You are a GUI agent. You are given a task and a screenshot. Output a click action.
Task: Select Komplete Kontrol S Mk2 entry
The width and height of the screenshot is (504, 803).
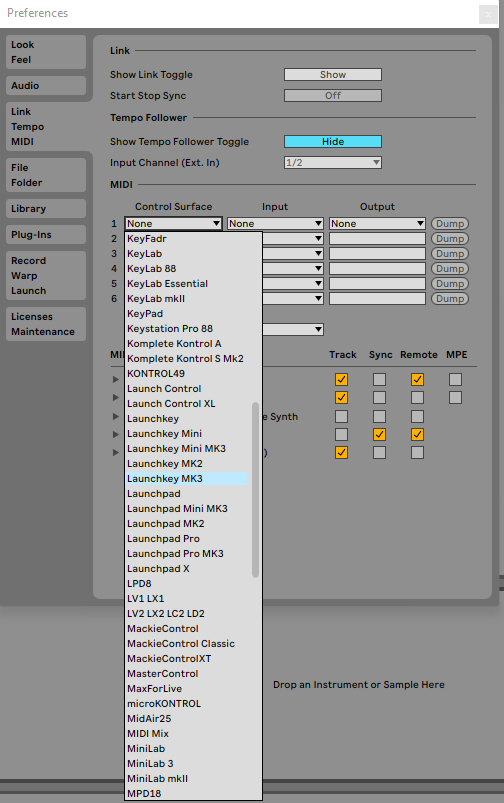187,358
